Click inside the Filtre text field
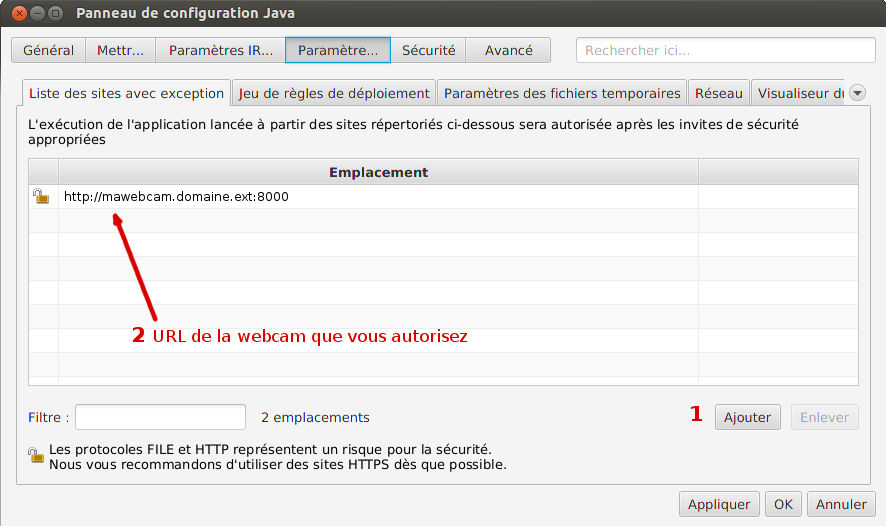Viewport: 886px width, 526px height. [x=160, y=417]
